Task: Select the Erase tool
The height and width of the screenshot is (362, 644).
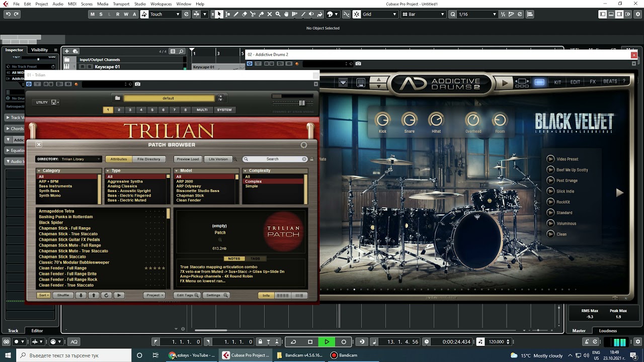Action: pyautogui.click(x=245, y=14)
